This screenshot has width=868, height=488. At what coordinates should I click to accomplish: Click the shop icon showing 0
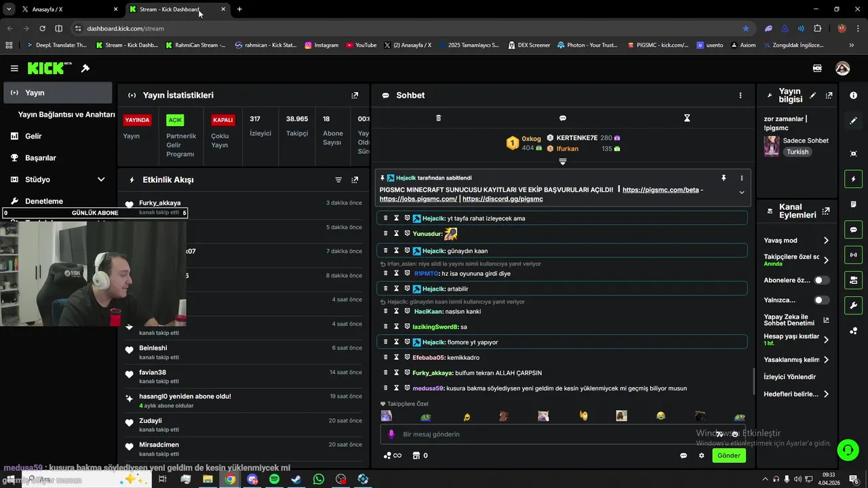(420, 455)
